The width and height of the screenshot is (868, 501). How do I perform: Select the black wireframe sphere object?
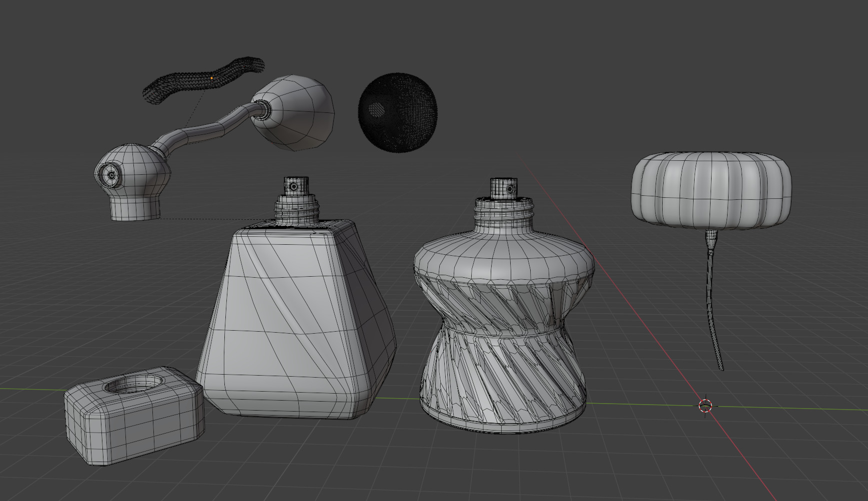[398, 113]
